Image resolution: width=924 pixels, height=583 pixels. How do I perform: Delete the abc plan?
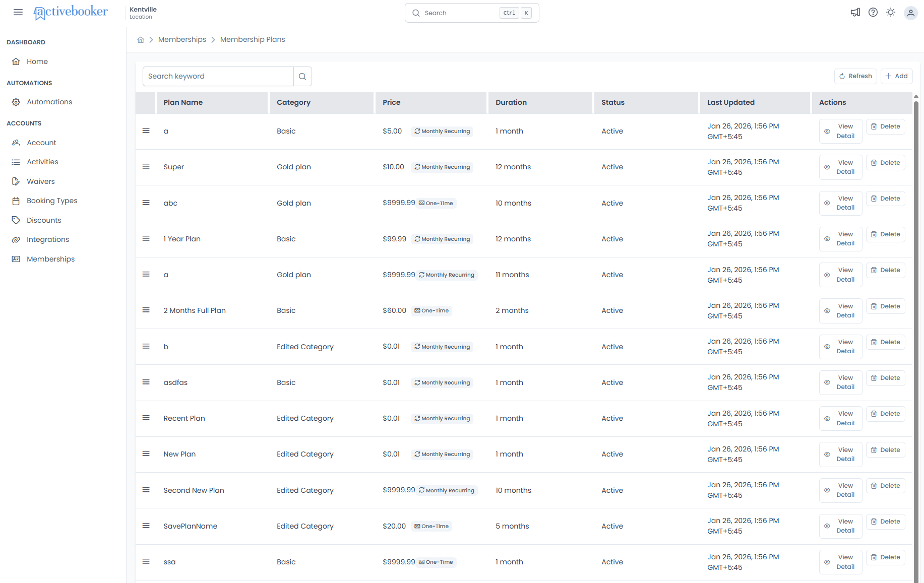(885, 199)
